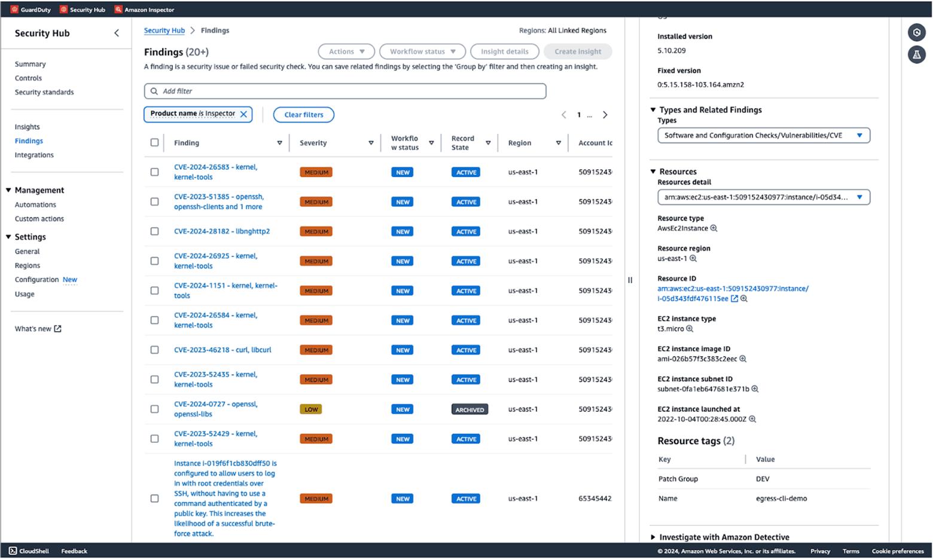Sort by the Record State column arrow

(x=488, y=143)
